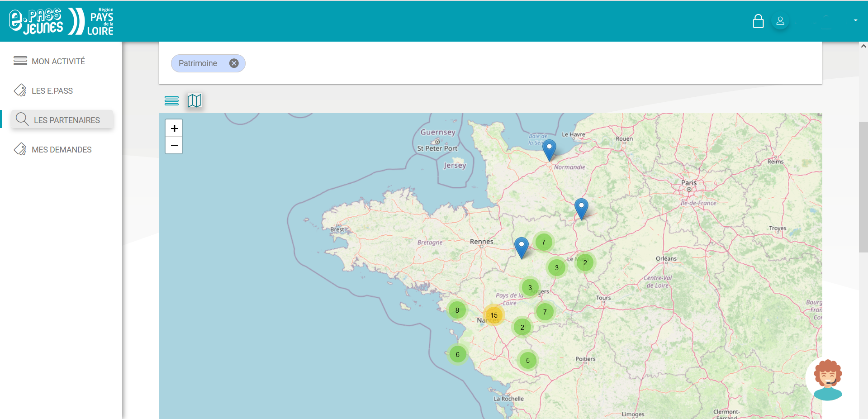Open Mes Demandes menu
The image size is (868, 419).
point(62,149)
